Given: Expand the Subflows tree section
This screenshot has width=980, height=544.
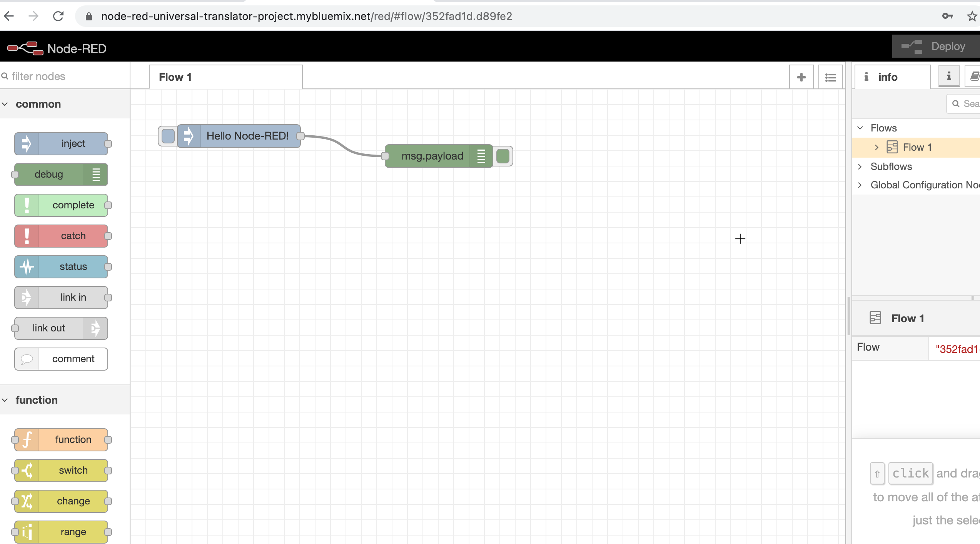Looking at the screenshot, I should point(860,166).
